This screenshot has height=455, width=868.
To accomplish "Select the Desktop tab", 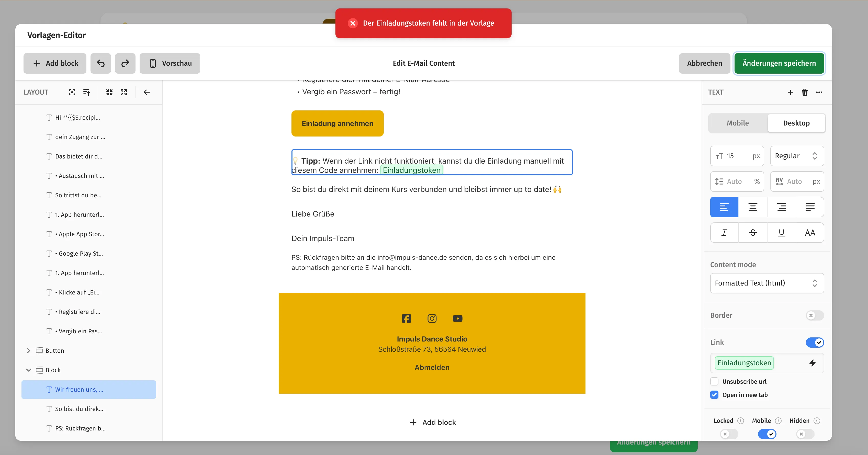I will 796,123.
